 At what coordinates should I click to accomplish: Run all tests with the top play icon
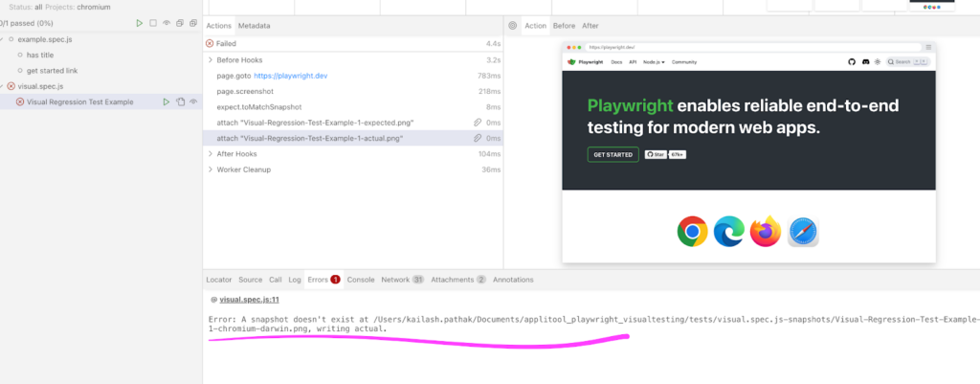point(140,23)
